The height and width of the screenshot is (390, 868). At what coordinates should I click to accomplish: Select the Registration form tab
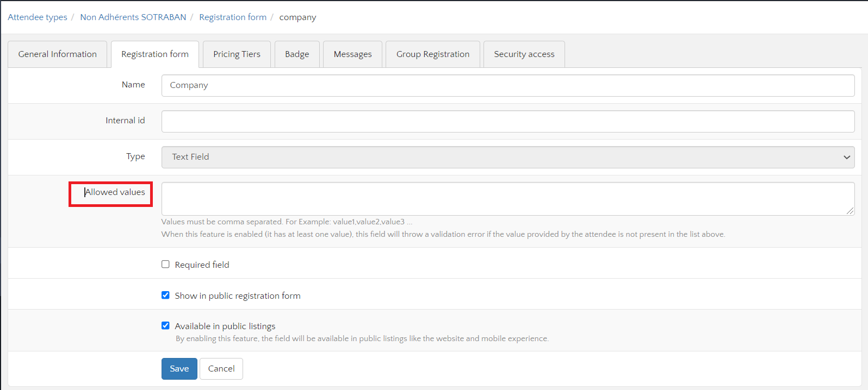click(x=155, y=54)
